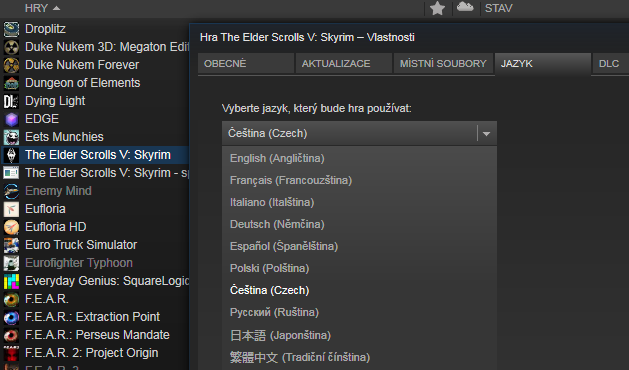Click the Eufloria HD orange icon
The width and height of the screenshot is (629, 370).
point(11,227)
